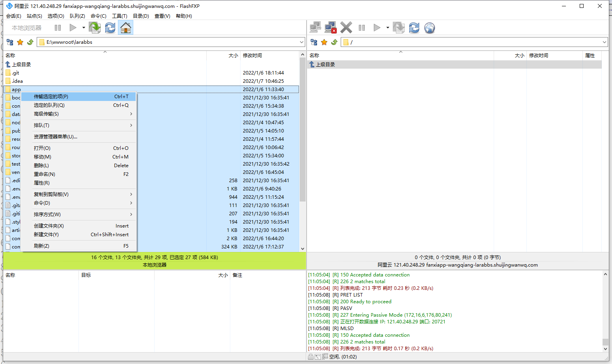612x364 pixels.
Task: Click 上级目录 in the remote file list
Action: click(x=325, y=65)
